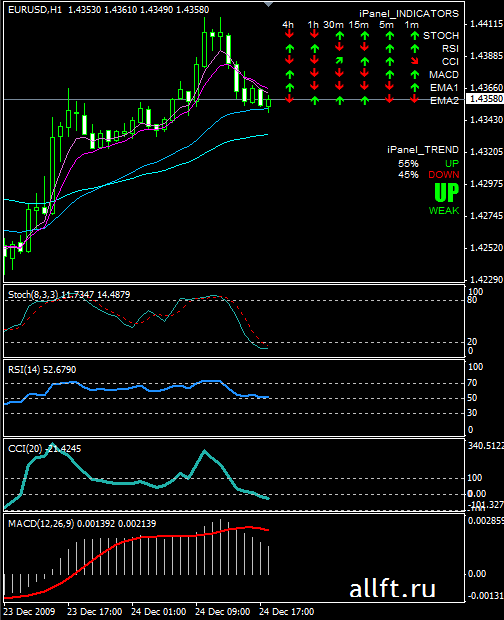The height and width of the screenshot is (620, 504).
Task: Click the 4h EMA1 green up arrow
Action: click(x=289, y=87)
